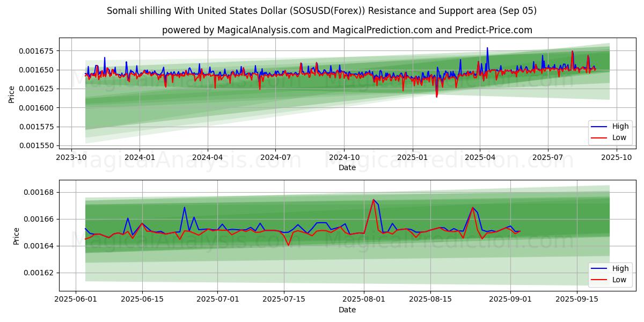Click the 0.001600 tick on the top chart

coord(36,108)
